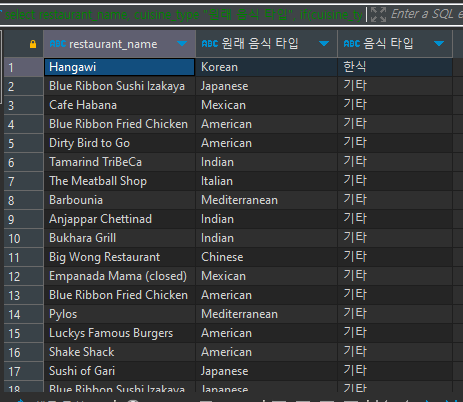
Task: Select row number 7 header
Action: coord(23,181)
